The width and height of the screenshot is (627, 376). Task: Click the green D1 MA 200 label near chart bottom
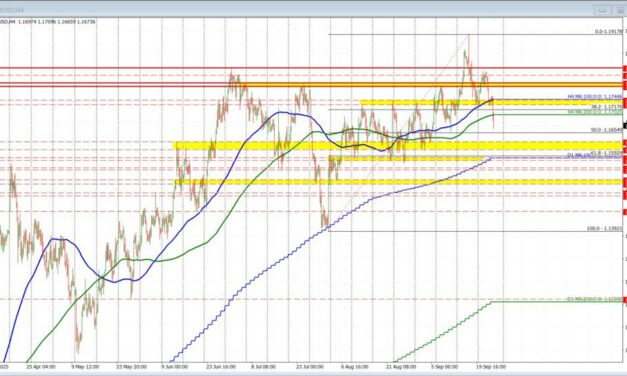click(x=595, y=299)
